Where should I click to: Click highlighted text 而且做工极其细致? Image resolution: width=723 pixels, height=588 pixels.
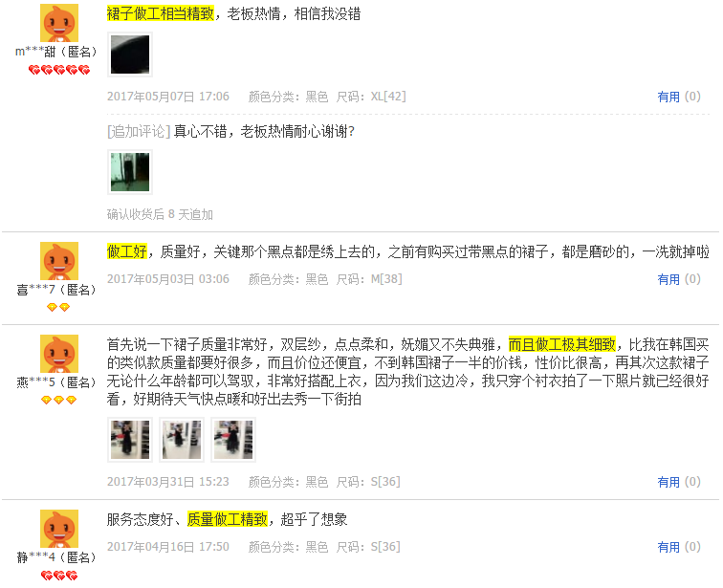562,344
